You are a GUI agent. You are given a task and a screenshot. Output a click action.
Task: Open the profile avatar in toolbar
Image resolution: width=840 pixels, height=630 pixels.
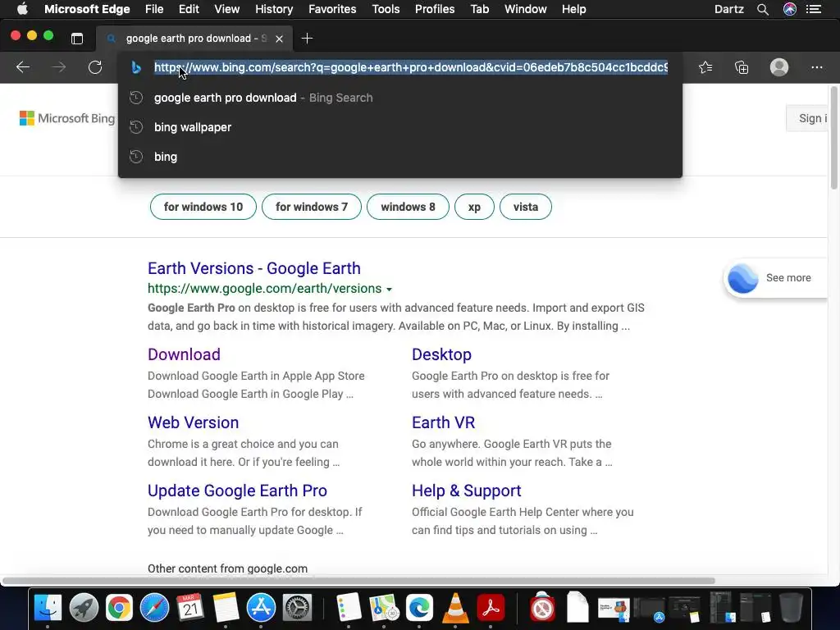pyautogui.click(x=779, y=67)
